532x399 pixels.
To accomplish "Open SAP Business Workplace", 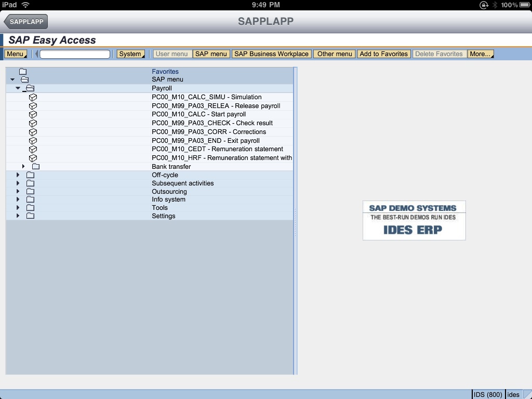I will point(271,54).
